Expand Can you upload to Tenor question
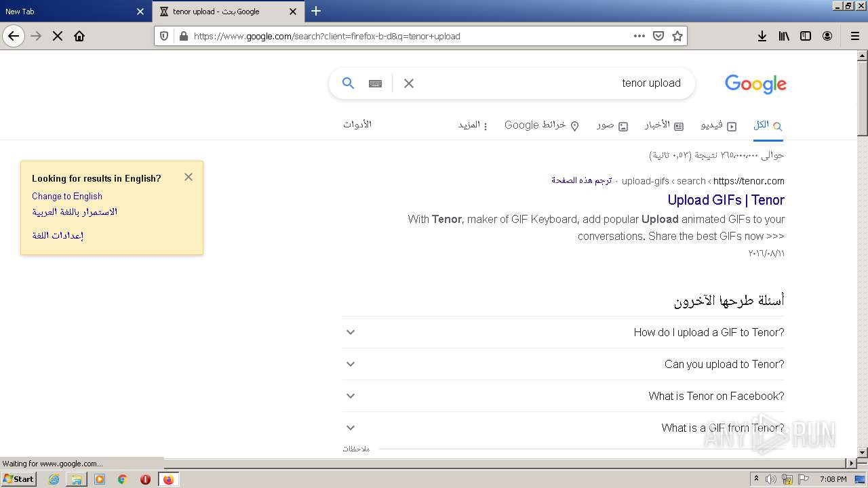This screenshot has height=488, width=868. [563, 364]
